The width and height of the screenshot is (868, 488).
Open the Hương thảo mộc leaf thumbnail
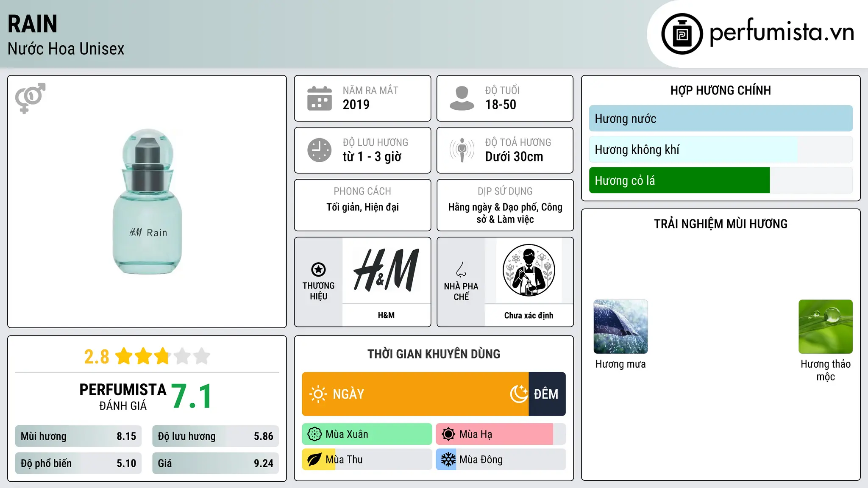click(826, 327)
